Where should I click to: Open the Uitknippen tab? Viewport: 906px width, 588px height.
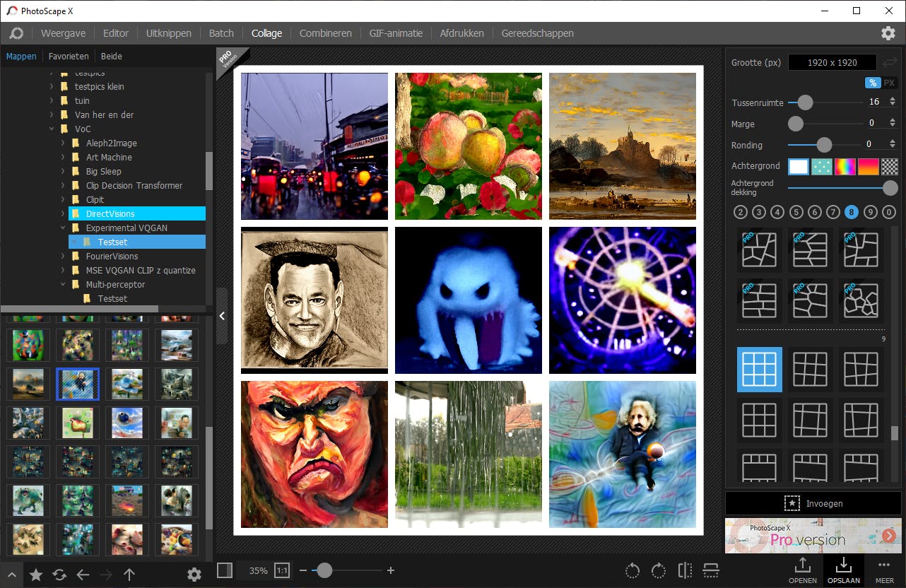click(169, 33)
